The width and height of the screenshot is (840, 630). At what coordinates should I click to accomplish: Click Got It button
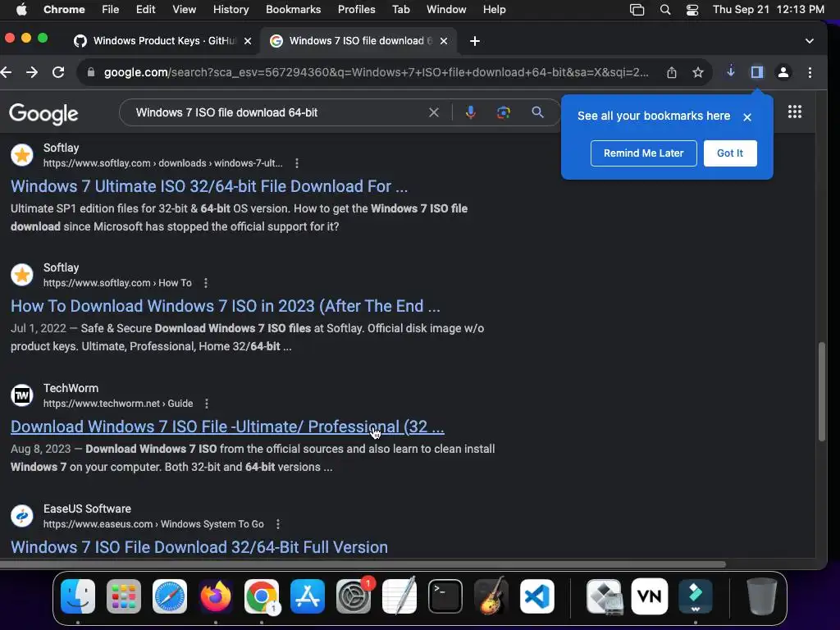click(x=729, y=153)
